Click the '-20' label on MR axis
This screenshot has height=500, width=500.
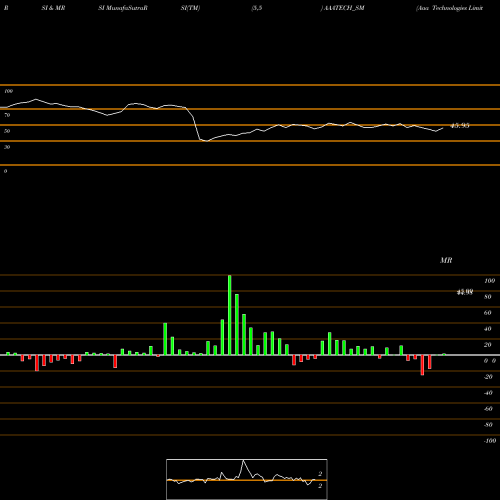click(488, 377)
